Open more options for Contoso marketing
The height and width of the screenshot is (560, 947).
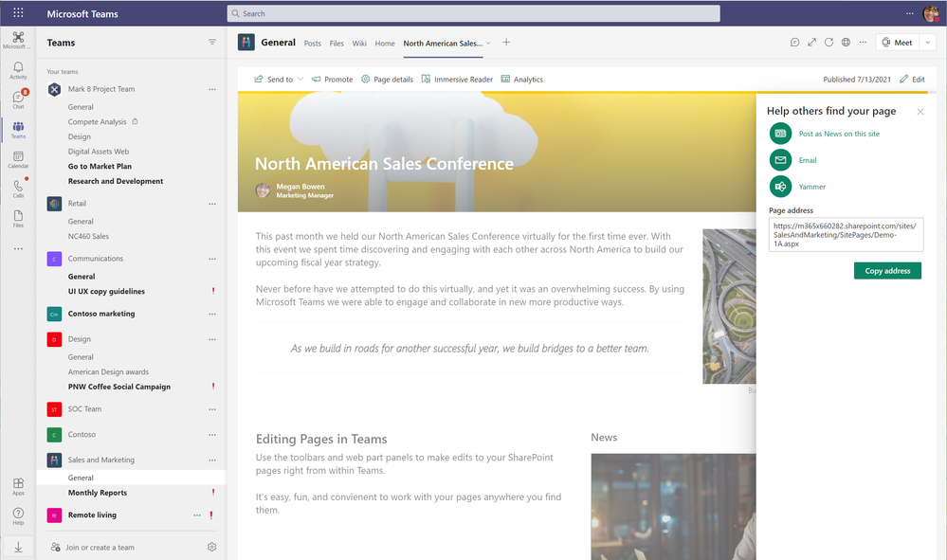coord(212,314)
